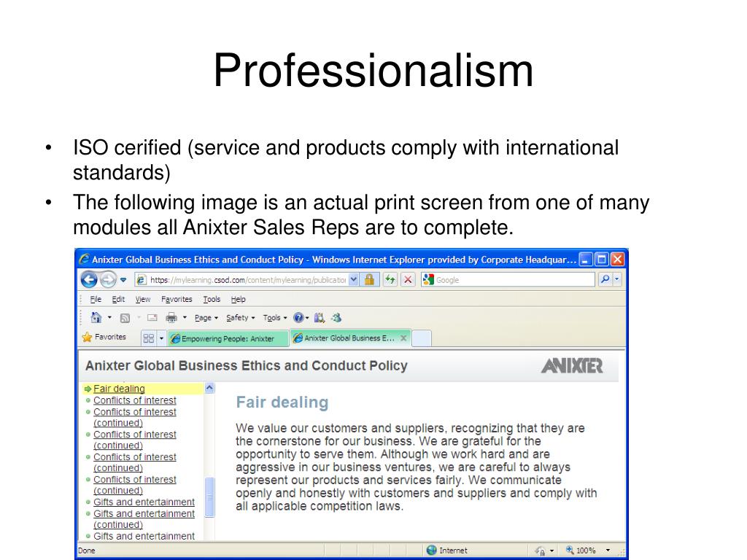Image resolution: width=747 pixels, height=560 pixels.
Task: Click inside the Google search box
Action: coord(514,280)
